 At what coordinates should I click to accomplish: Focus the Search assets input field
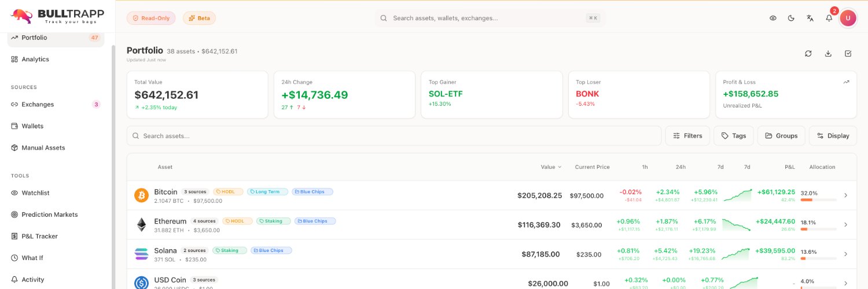tap(394, 136)
